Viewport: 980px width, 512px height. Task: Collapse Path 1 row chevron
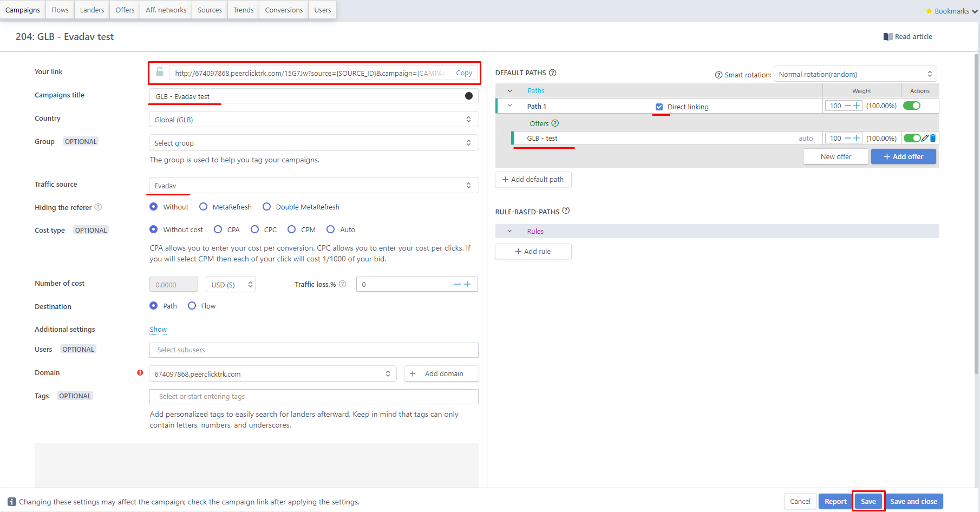(510, 106)
